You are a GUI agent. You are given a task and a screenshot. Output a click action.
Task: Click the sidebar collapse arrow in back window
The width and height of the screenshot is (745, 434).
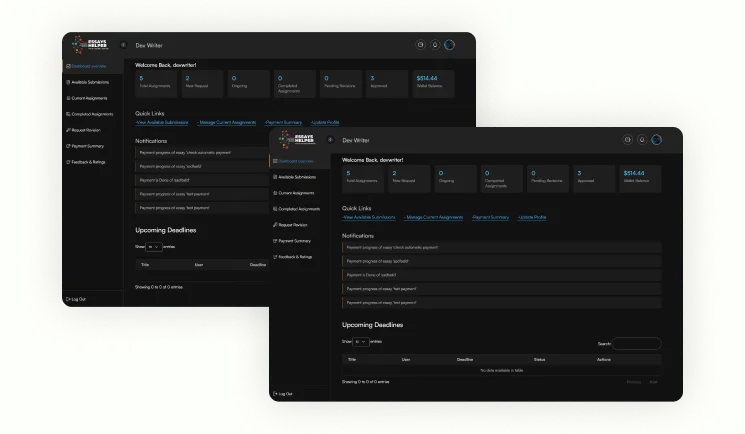click(124, 45)
